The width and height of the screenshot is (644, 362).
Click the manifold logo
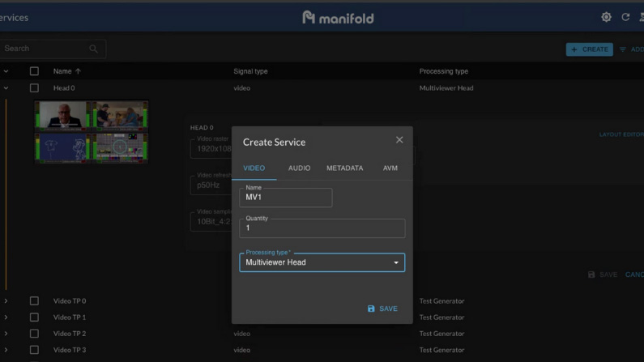pyautogui.click(x=338, y=17)
